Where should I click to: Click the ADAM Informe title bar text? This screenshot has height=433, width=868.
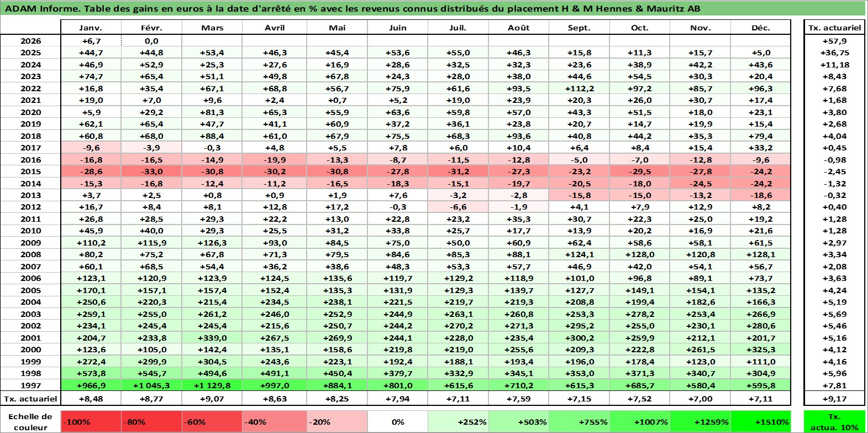tap(352, 8)
